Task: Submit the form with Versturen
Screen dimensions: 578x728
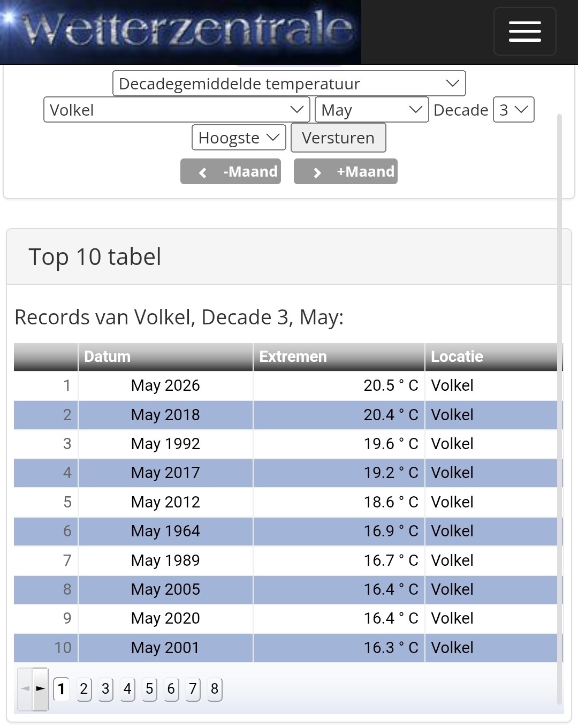Action: pos(338,138)
